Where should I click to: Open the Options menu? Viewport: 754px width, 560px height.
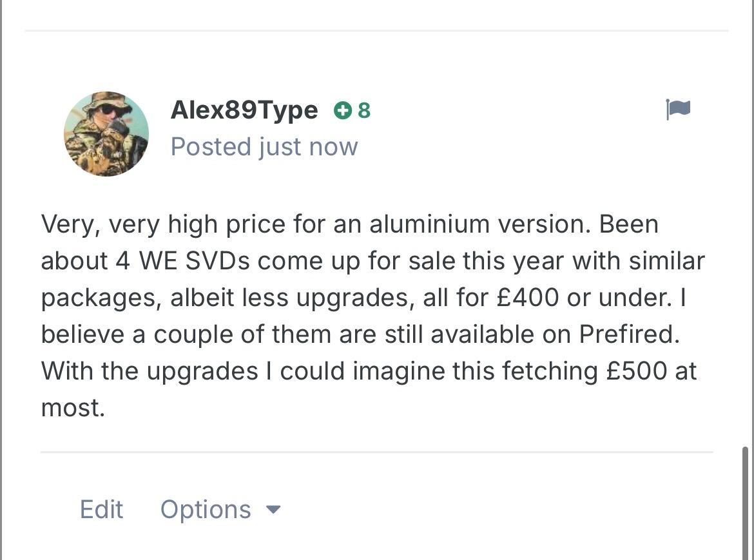206,509
